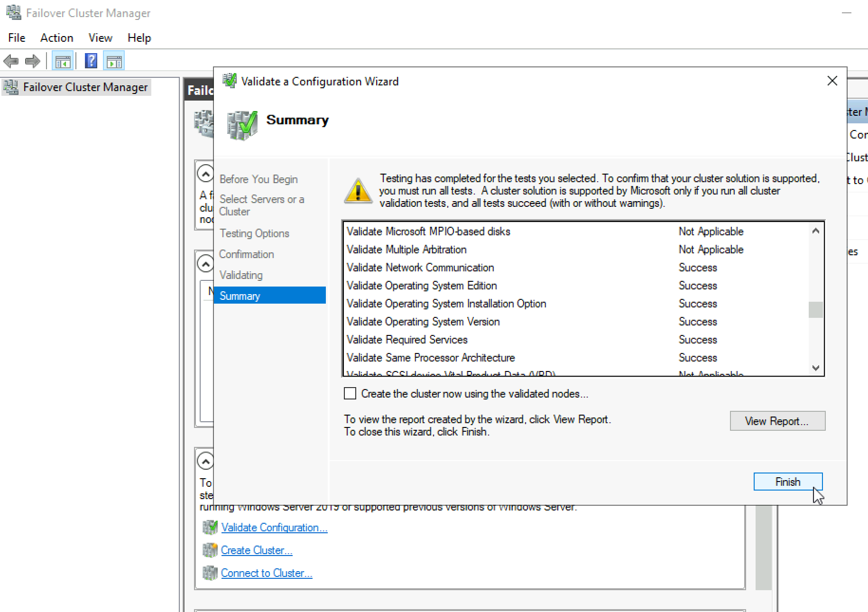The image size is (868, 612).
Task: Select the Testing Options wizard step
Action: pos(254,233)
